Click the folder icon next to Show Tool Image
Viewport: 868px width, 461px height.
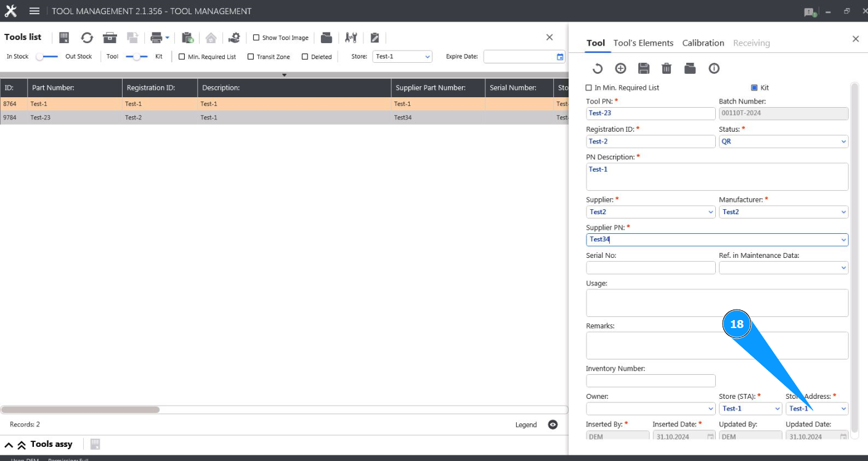point(327,38)
